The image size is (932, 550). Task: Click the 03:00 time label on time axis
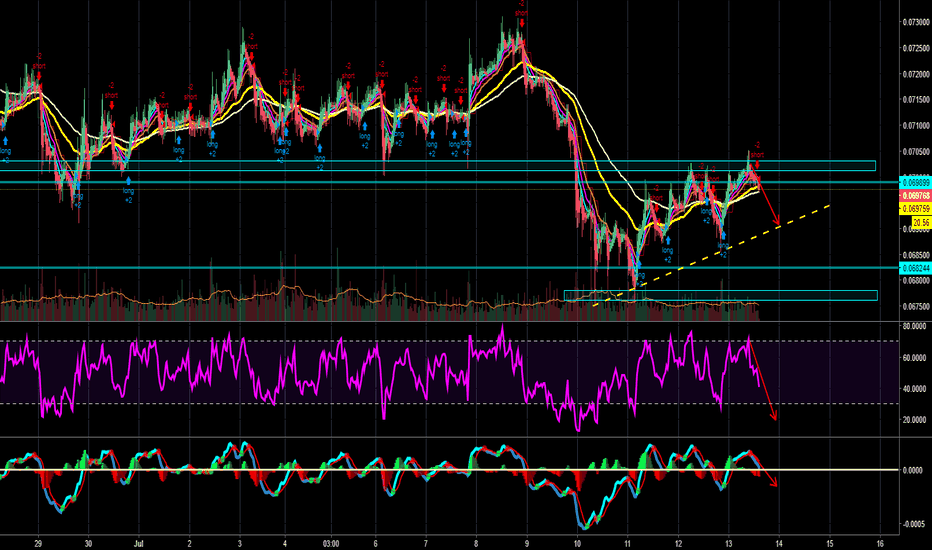[331, 543]
